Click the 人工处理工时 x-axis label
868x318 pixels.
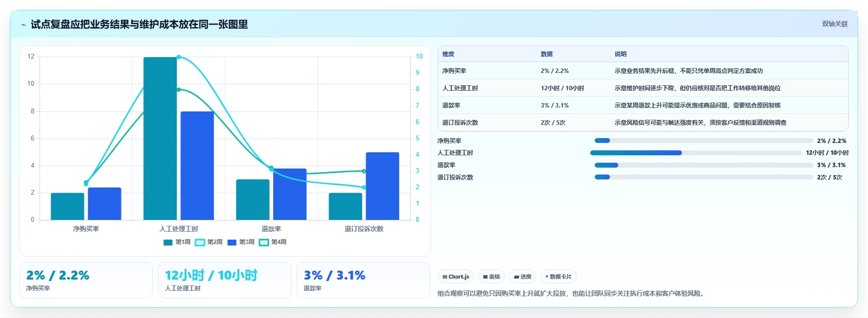(179, 229)
